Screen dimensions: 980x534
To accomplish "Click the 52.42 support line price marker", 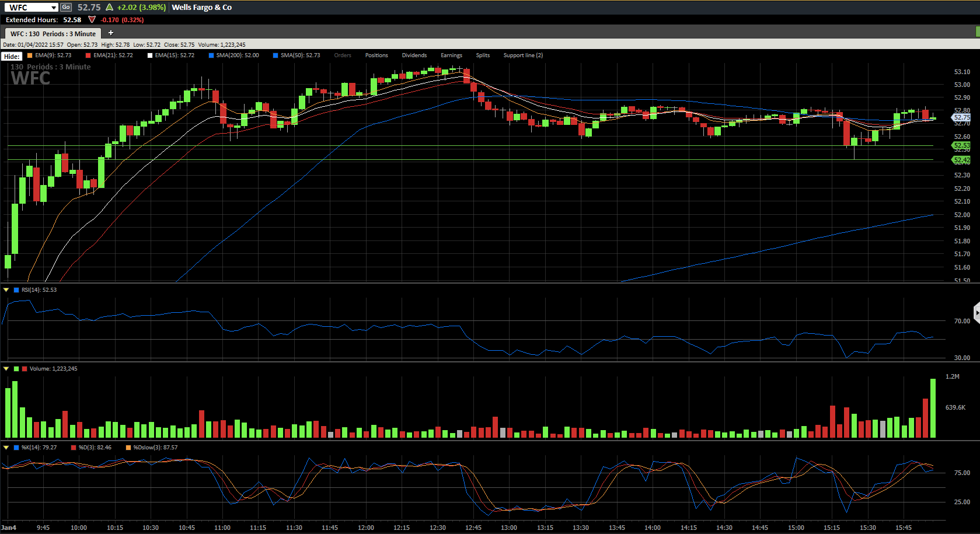I will tap(961, 160).
